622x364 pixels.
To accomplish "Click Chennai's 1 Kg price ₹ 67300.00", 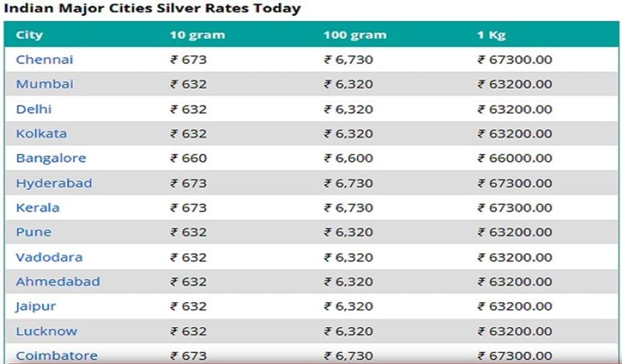I will point(515,60).
